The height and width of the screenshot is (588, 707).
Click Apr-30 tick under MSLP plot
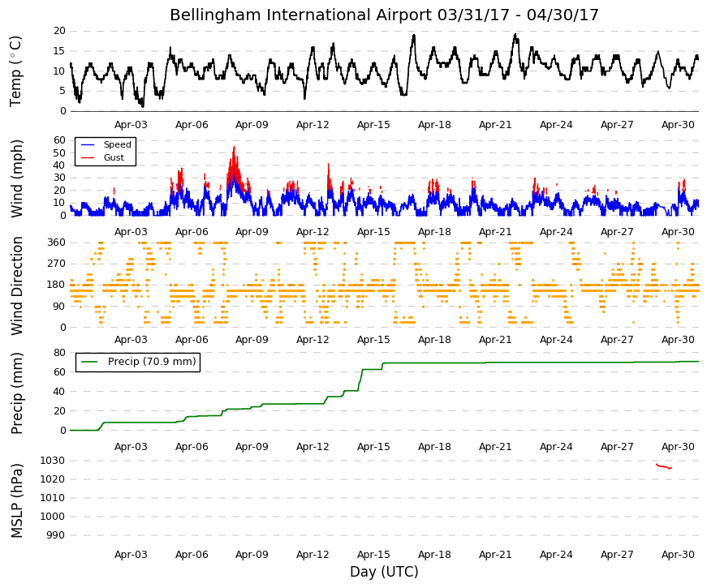pos(678,555)
